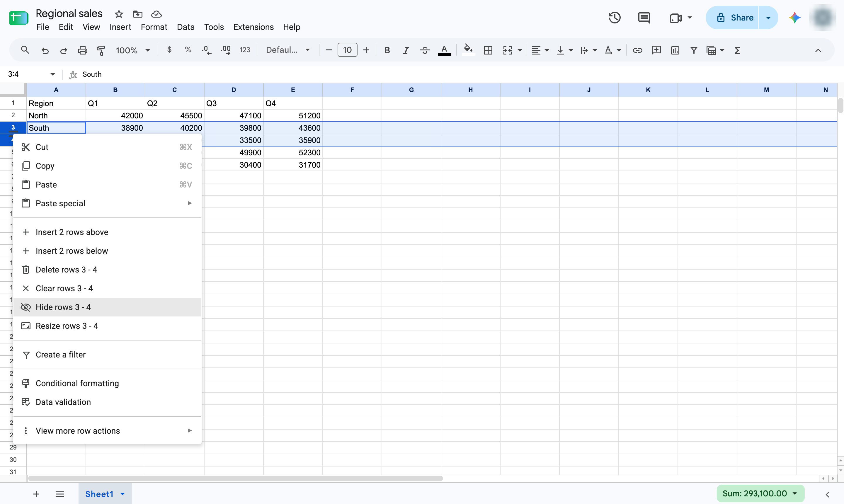Image resolution: width=844 pixels, height=504 pixels.
Task: Print the spreadsheet via printer icon
Action: (83, 50)
